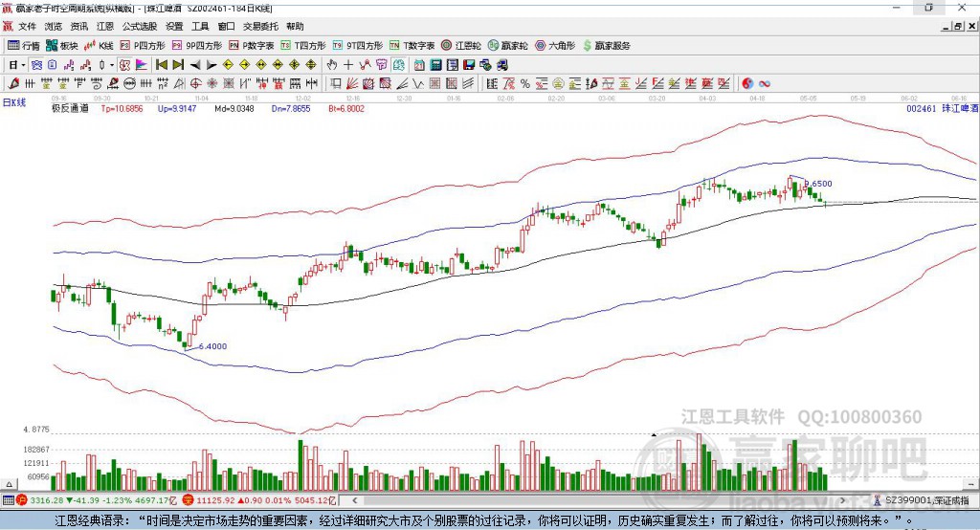Jump to first bar icon
Screen dimensions: 980x530
click(161, 65)
